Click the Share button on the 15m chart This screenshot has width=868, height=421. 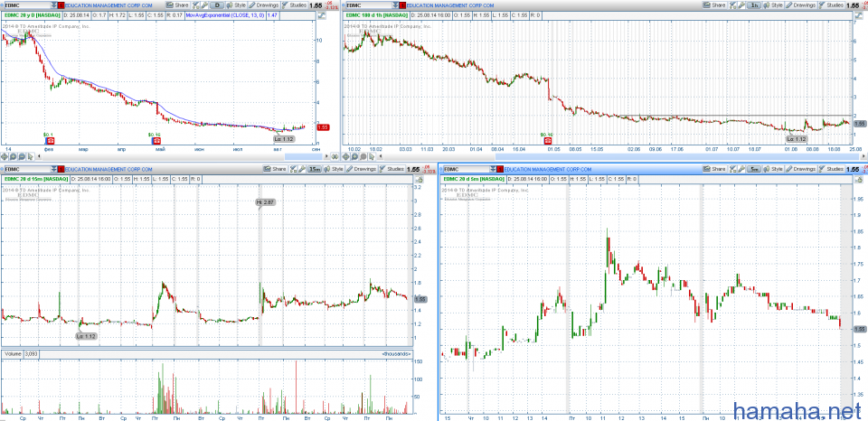pyautogui.click(x=275, y=169)
